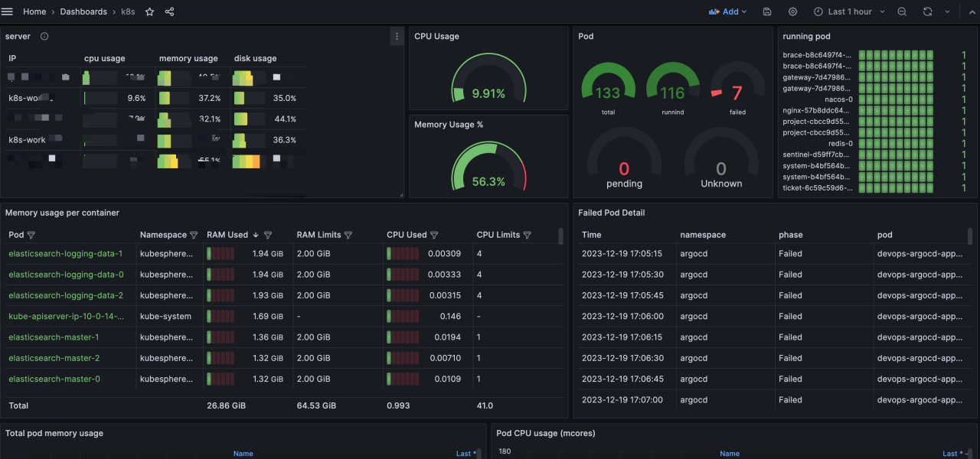The width and height of the screenshot is (980, 459).
Task: Open elasticsearch-logging-data-2 pod link
Action: point(66,295)
